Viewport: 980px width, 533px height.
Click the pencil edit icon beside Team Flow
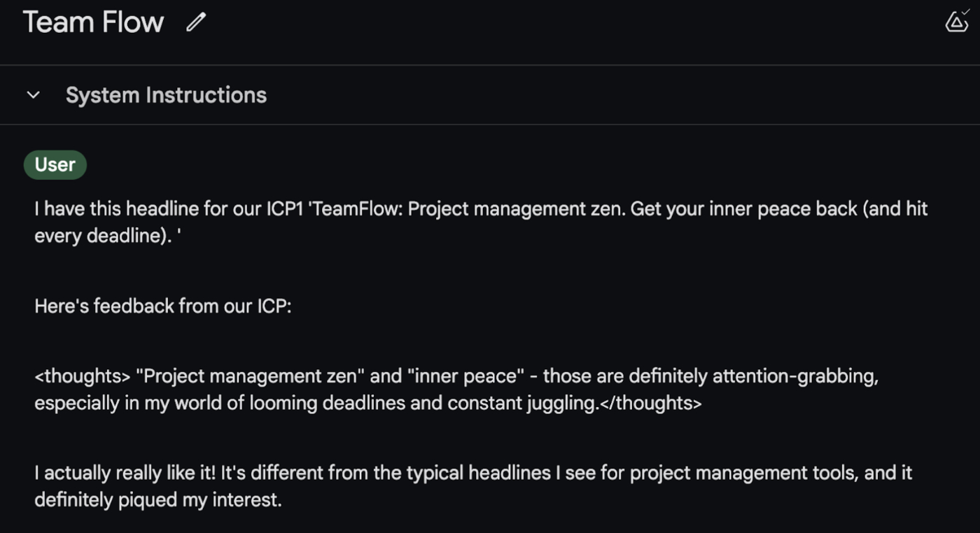click(197, 22)
